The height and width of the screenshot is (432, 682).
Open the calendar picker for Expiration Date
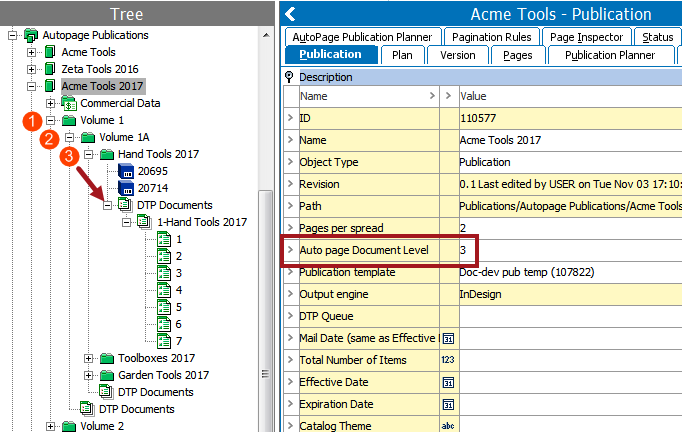(x=448, y=405)
